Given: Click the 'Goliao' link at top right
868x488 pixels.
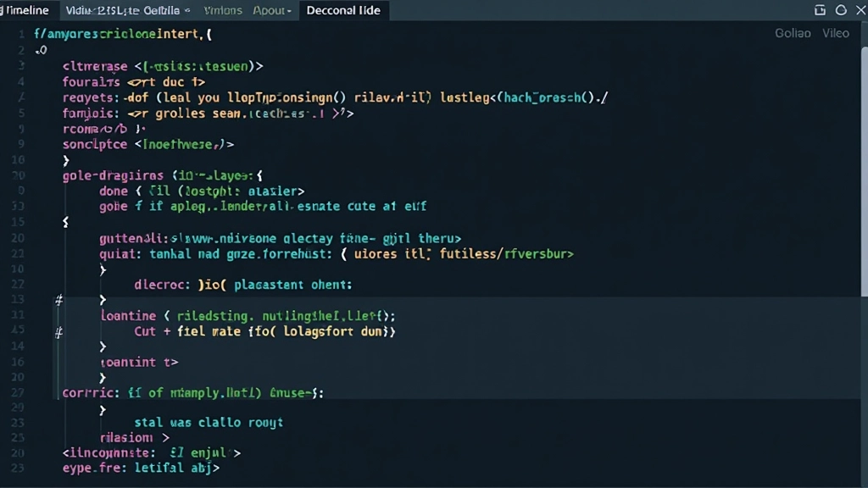Looking at the screenshot, I should click(x=793, y=33).
